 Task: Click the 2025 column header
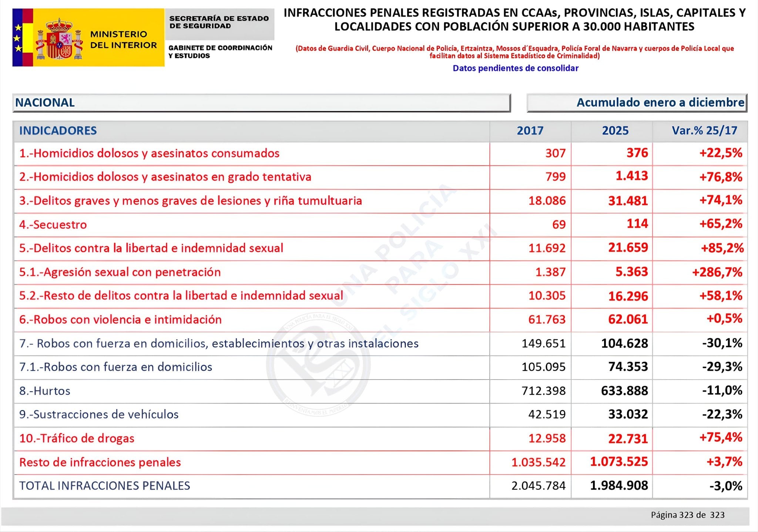point(615,131)
